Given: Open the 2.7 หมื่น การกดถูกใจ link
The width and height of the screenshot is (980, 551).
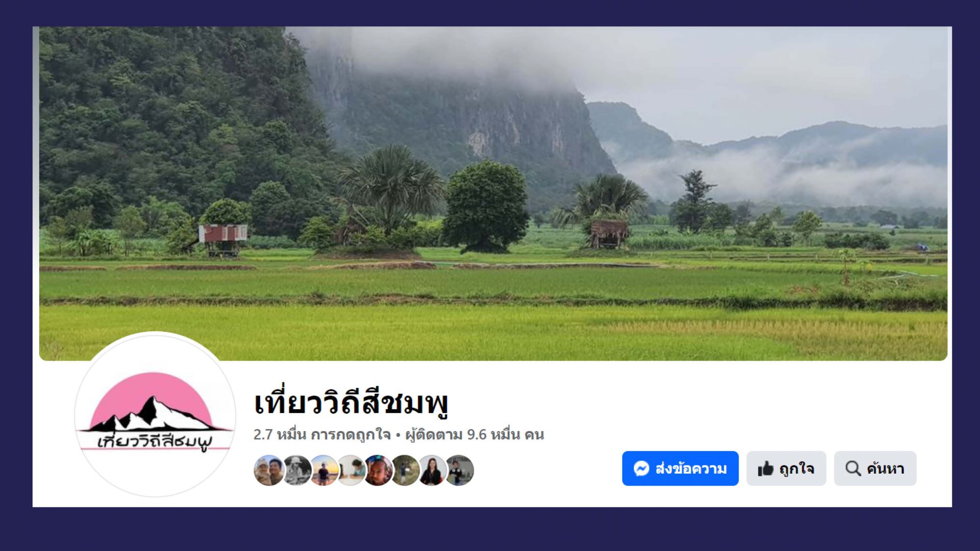Looking at the screenshot, I should (322, 434).
